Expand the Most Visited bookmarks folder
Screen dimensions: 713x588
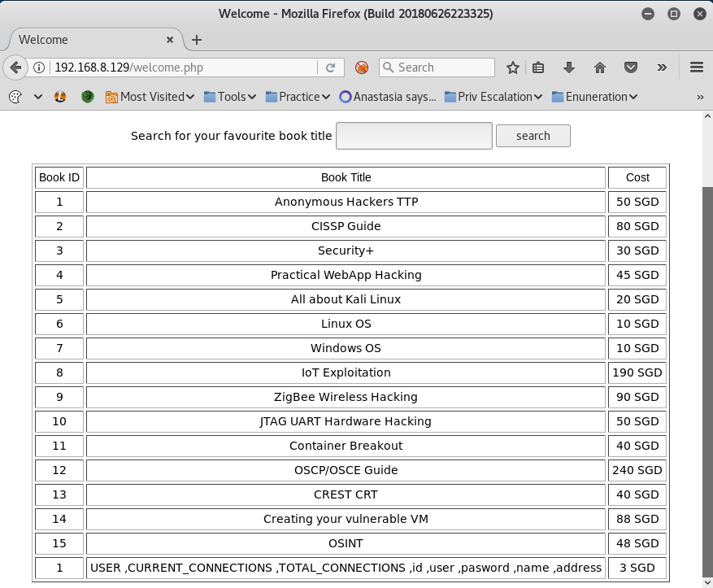150,97
